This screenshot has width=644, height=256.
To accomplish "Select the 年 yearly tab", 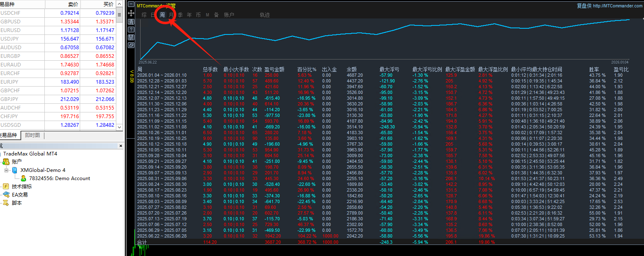I will pos(189,15).
